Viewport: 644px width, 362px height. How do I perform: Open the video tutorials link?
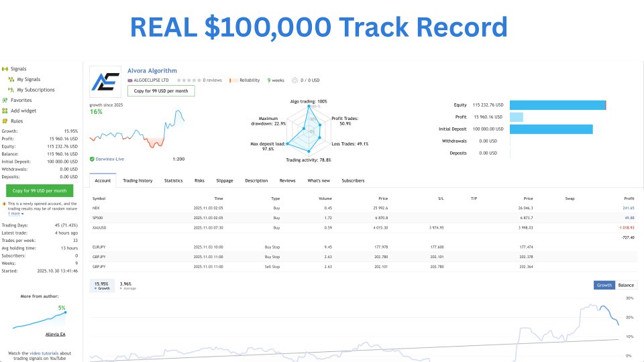(x=44, y=353)
